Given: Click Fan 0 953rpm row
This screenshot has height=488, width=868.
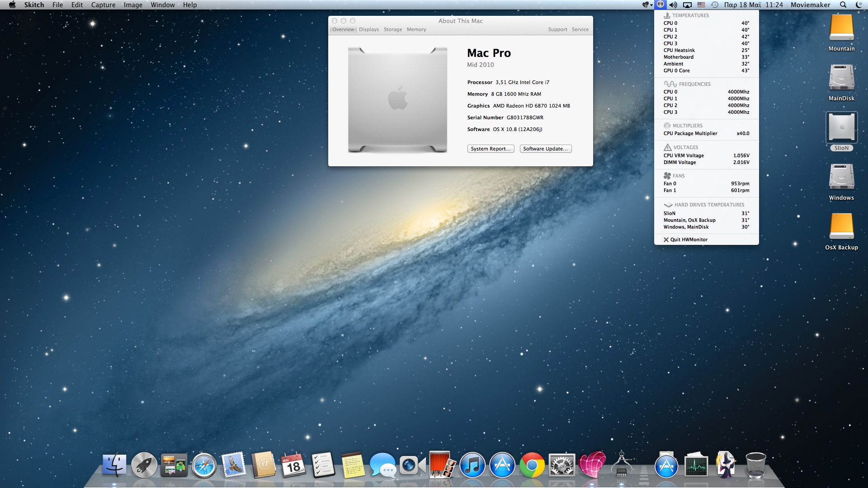Looking at the screenshot, I should [706, 183].
